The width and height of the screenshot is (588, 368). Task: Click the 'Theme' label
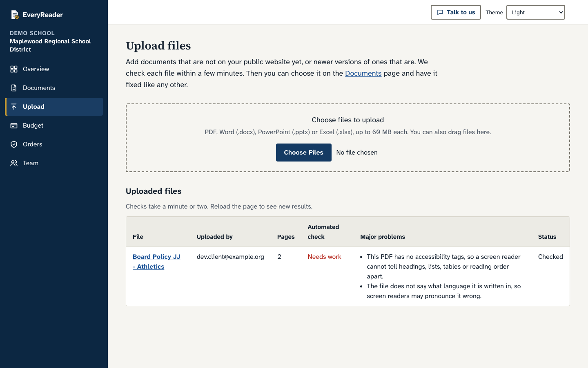click(x=494, y=12)
